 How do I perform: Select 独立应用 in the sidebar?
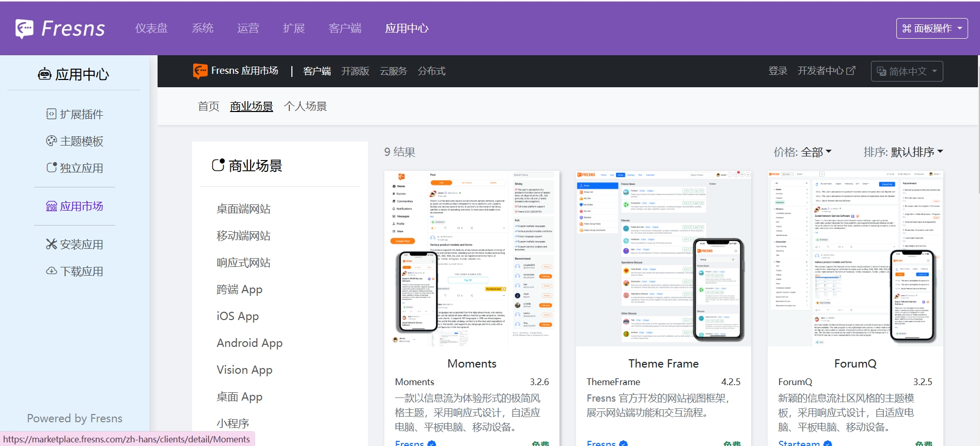[x=75, y=168]
